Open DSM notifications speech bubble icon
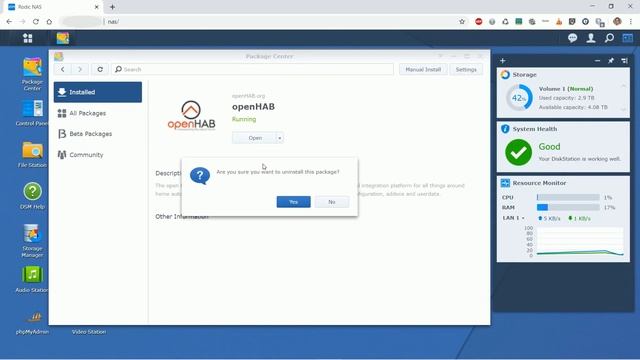This screenshot has height=360, width=640. [x=572, y=38]
